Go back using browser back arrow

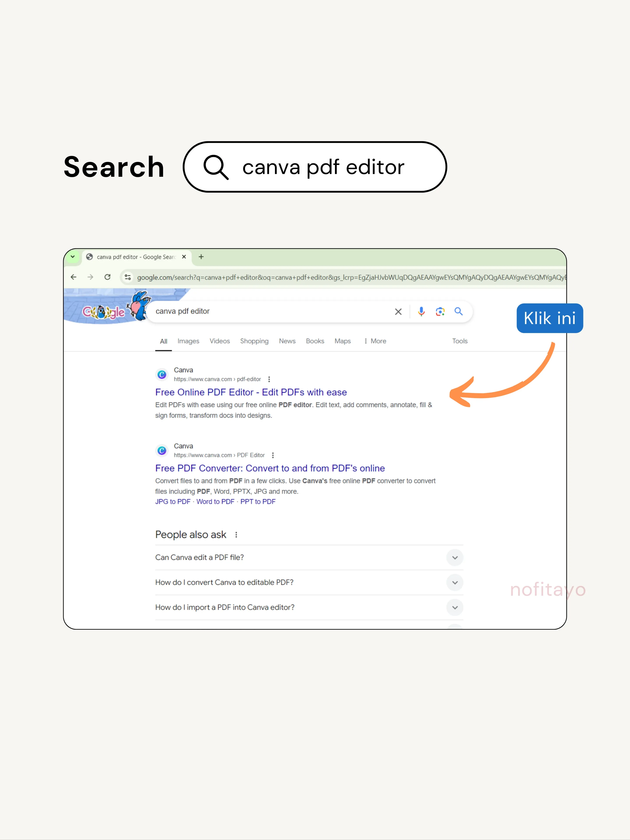(74, 277)
